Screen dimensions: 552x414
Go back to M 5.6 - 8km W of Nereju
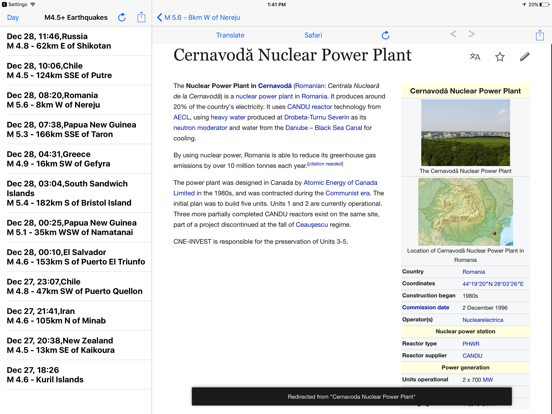point(199,17)
